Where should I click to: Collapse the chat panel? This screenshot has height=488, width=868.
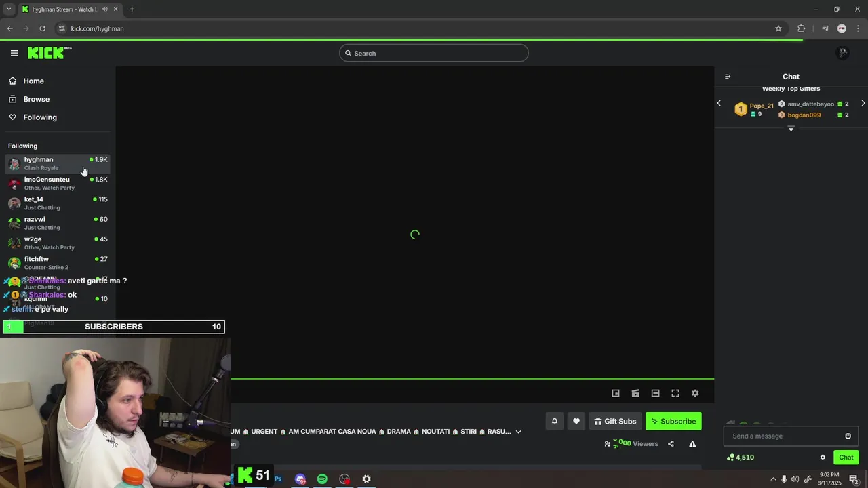tap(728, 77)
